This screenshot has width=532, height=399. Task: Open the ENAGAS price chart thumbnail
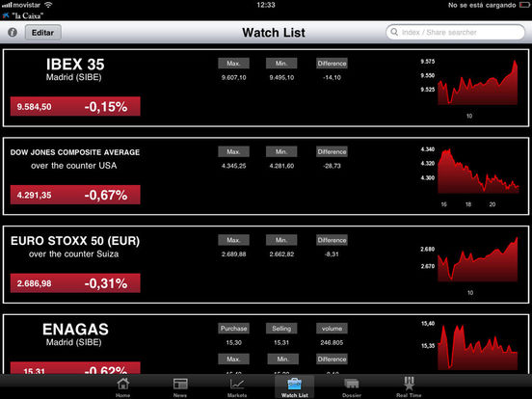point(469,346)
